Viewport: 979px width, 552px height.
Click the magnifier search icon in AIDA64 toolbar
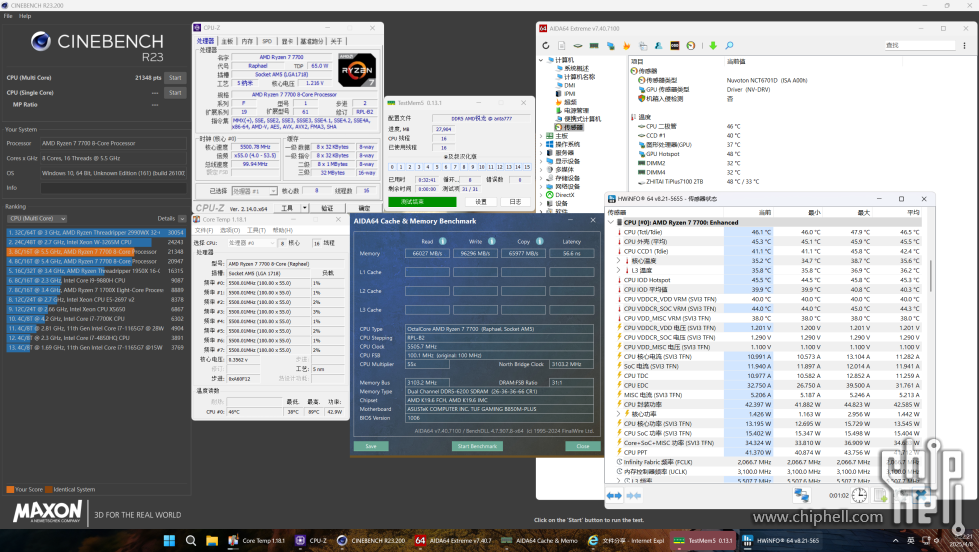[729, 46]
